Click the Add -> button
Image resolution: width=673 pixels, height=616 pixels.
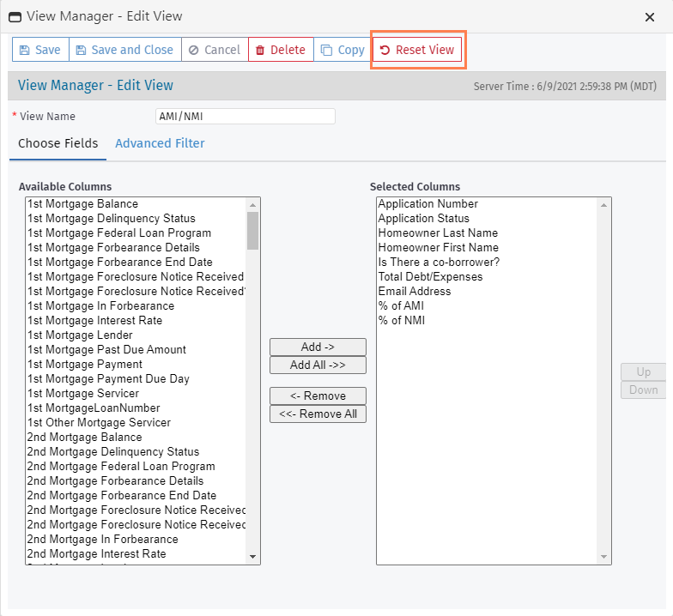pyautogui.click(x=318, y=347)
